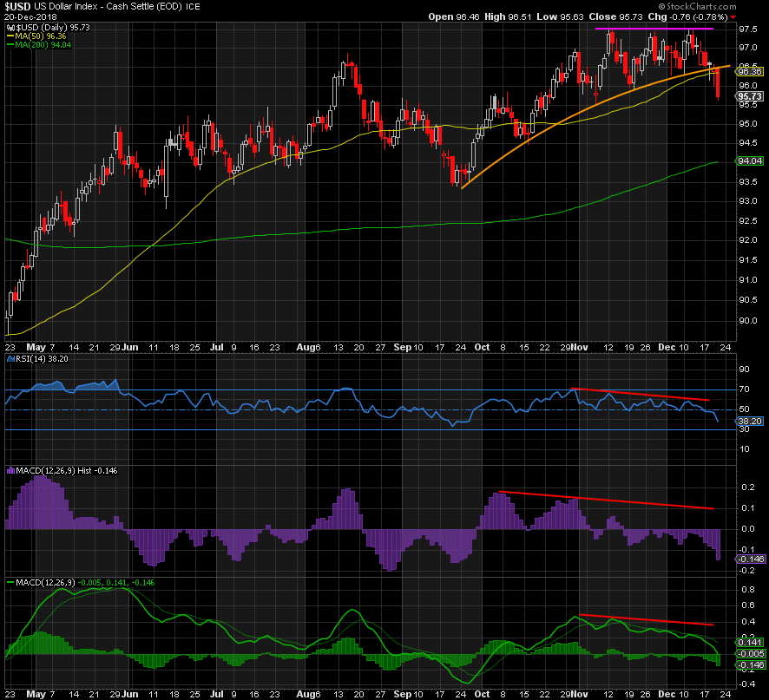769x700 pixels.
Task: Click the MA(200) green legend line
Action: [10, 44]
